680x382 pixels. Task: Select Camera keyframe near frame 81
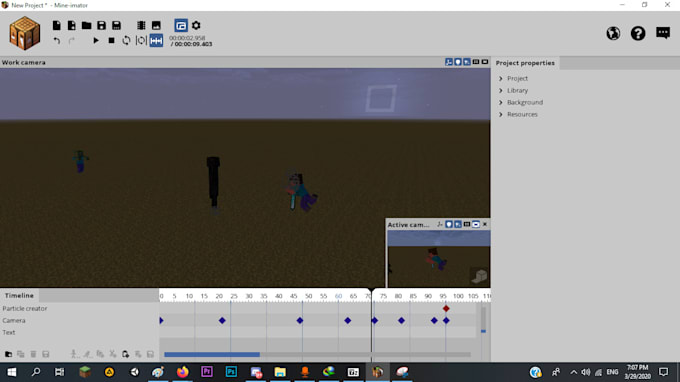click(401, 320)
